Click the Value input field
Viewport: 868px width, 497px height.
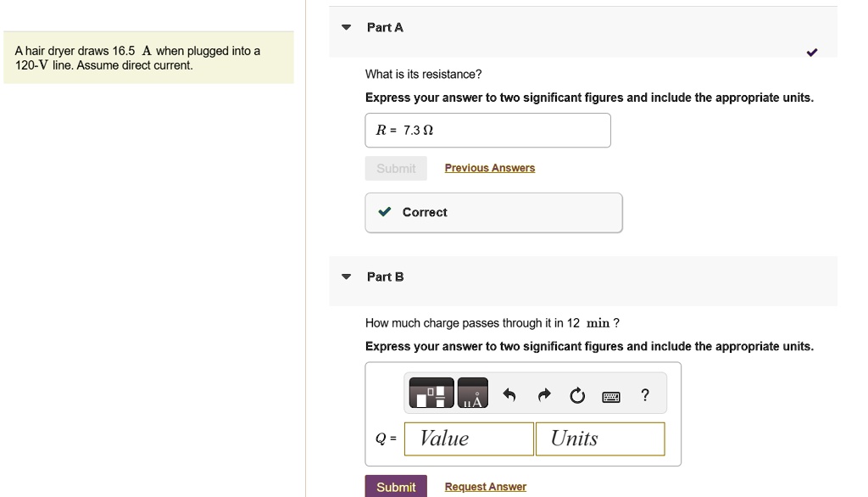469,438
